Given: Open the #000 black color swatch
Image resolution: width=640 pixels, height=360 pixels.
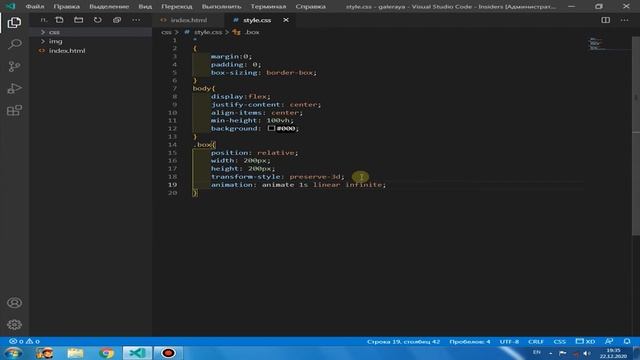Looking at the screenshot, I should (271, 128).
